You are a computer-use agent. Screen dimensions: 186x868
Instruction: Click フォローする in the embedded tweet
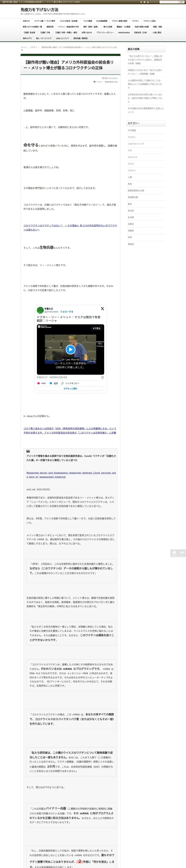pos(67,312)
